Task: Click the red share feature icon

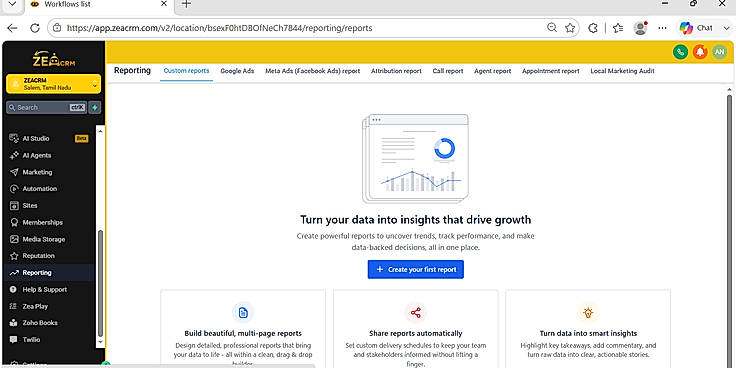Action: tap(415, 313)
